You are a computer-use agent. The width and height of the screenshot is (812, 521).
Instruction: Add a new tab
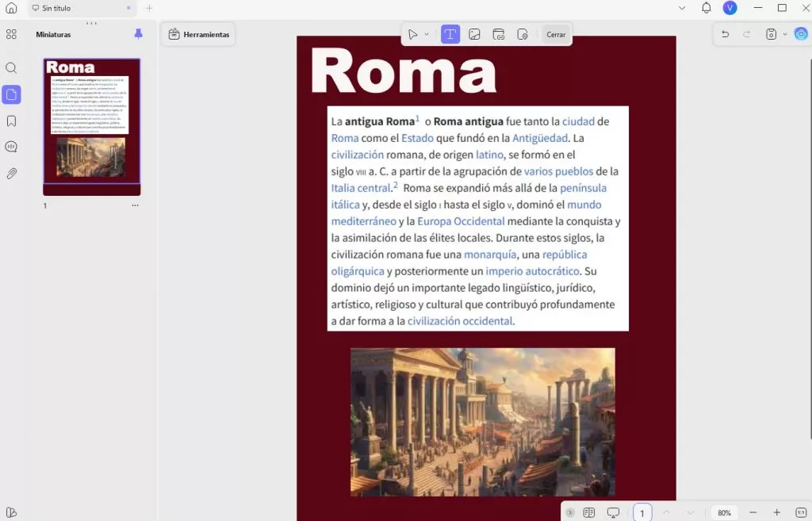point(149,8)
